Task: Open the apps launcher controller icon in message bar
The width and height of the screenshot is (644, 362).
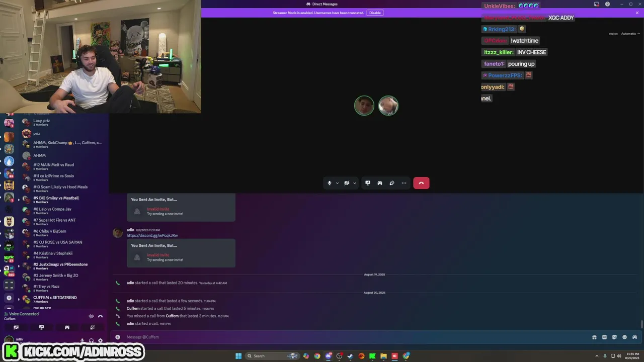Action: pyautogui.click(x=634, y=337)
